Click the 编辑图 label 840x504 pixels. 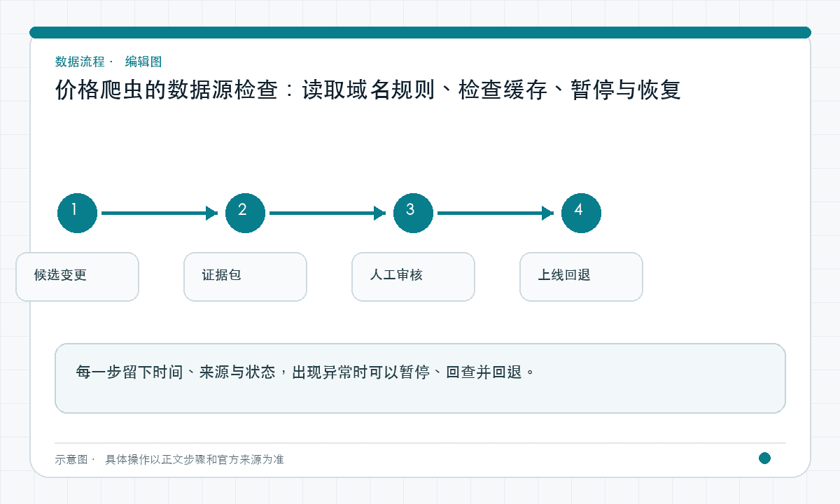[x=143, y=62]
